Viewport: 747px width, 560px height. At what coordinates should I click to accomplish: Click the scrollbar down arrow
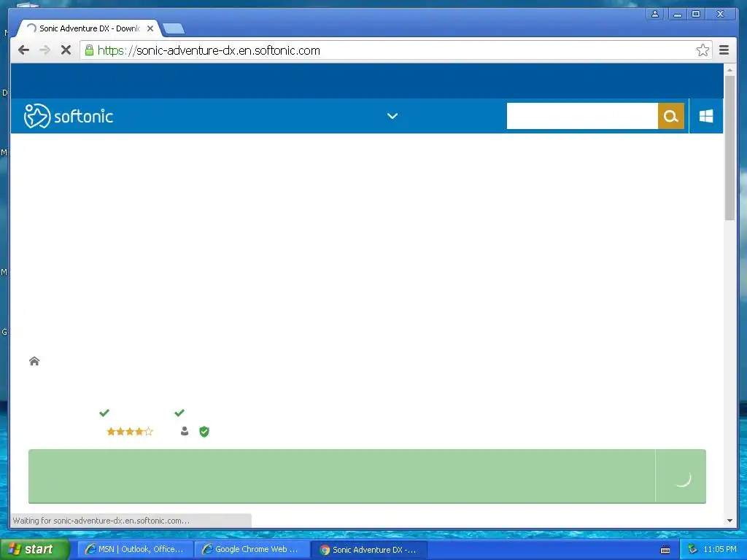[x=729, y=521]
